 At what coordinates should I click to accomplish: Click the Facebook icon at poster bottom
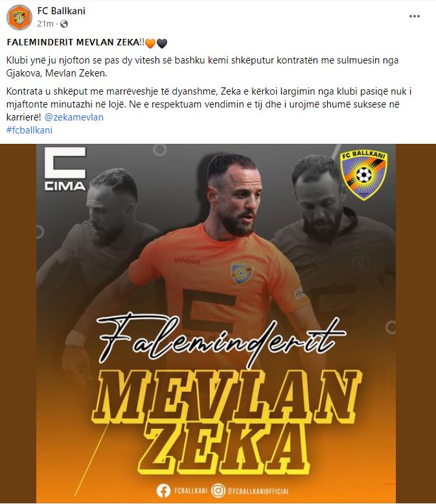[x=163, y=491]
